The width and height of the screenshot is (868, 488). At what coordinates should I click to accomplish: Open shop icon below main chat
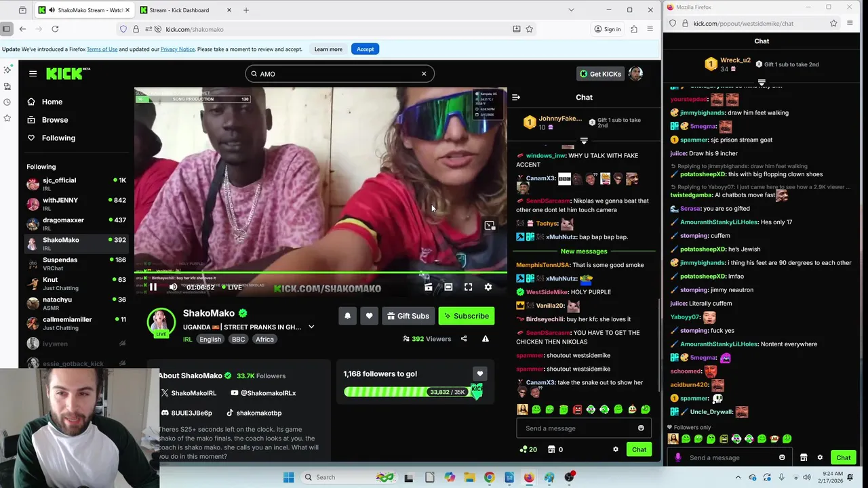(x=552, y=449)
